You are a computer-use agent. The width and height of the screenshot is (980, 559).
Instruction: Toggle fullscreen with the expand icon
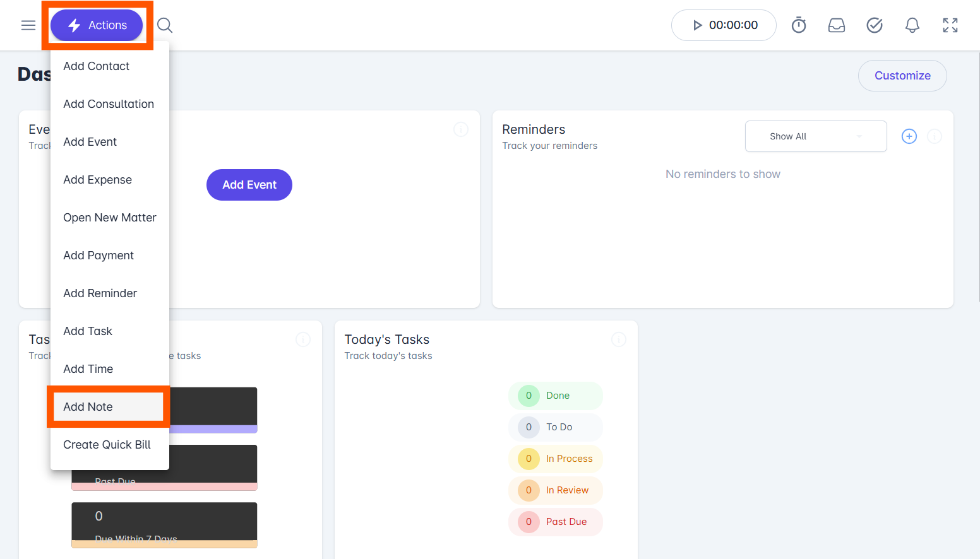950,25
